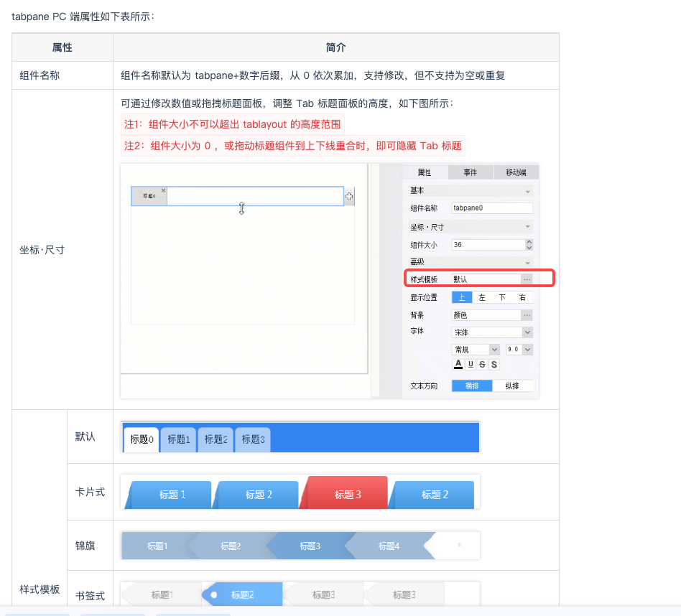The width and height of the screenshot is (681, 616).
Task: Set 显示位置 to 下
Action: click(502, 297)
